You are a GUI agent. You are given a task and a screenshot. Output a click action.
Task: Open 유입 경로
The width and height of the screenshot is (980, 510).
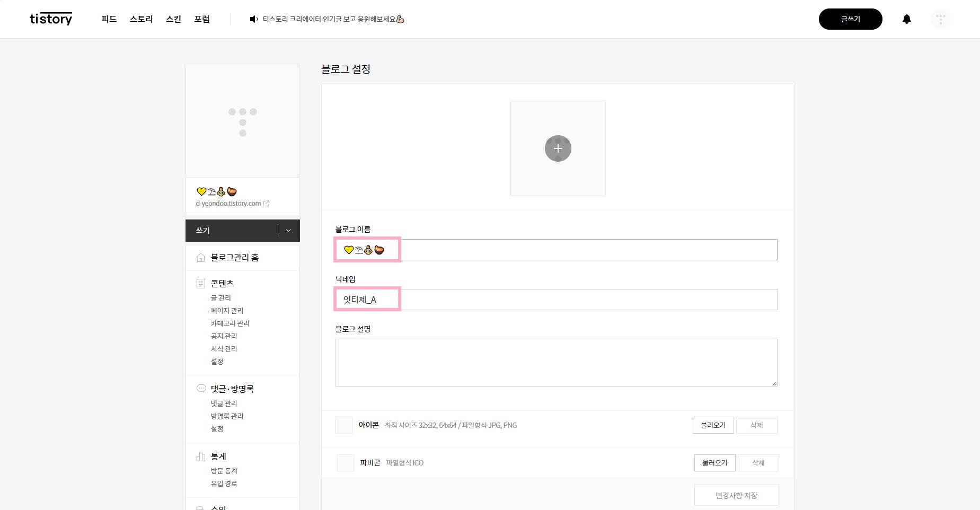click(224, 483)
